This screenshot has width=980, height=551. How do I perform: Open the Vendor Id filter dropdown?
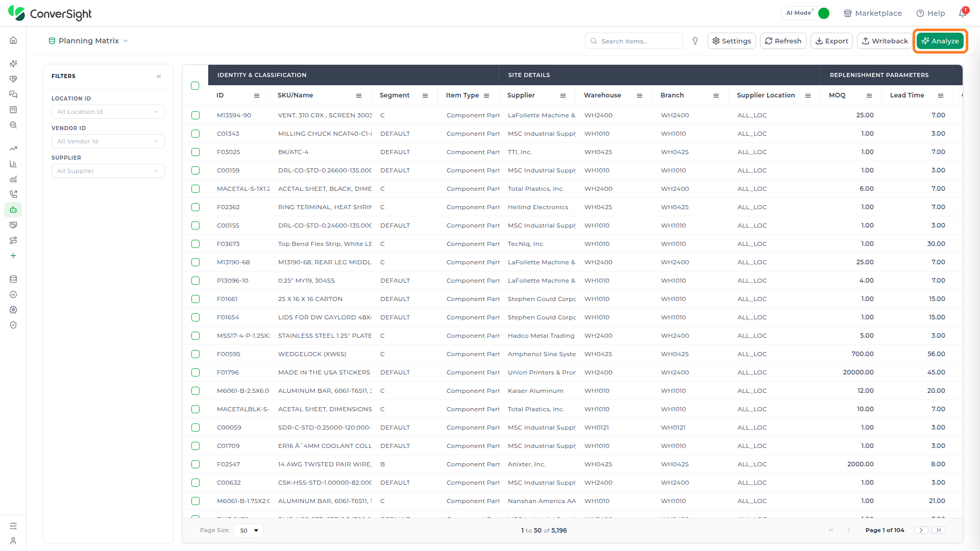[x=108, y=141]
